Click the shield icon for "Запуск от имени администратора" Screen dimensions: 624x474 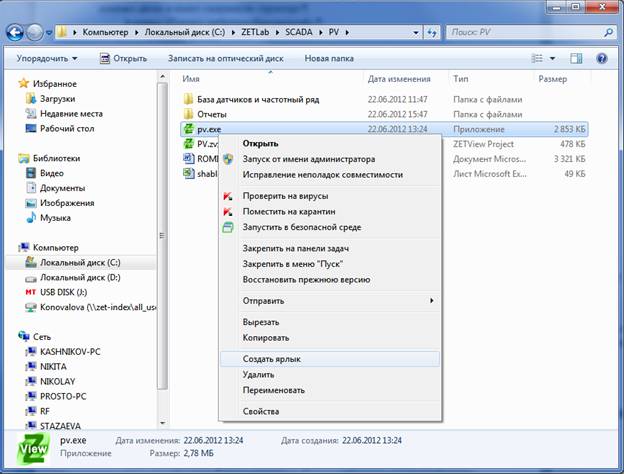(x=228, y=159)
